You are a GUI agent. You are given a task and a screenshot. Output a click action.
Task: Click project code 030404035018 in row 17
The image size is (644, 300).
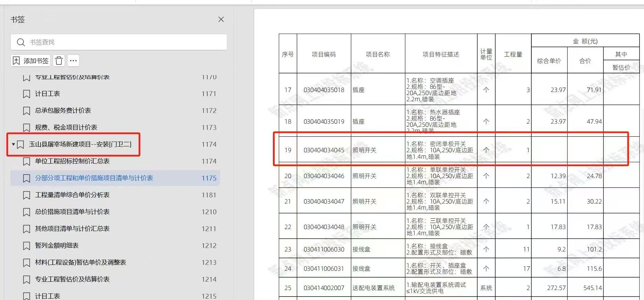coord(324,90)
